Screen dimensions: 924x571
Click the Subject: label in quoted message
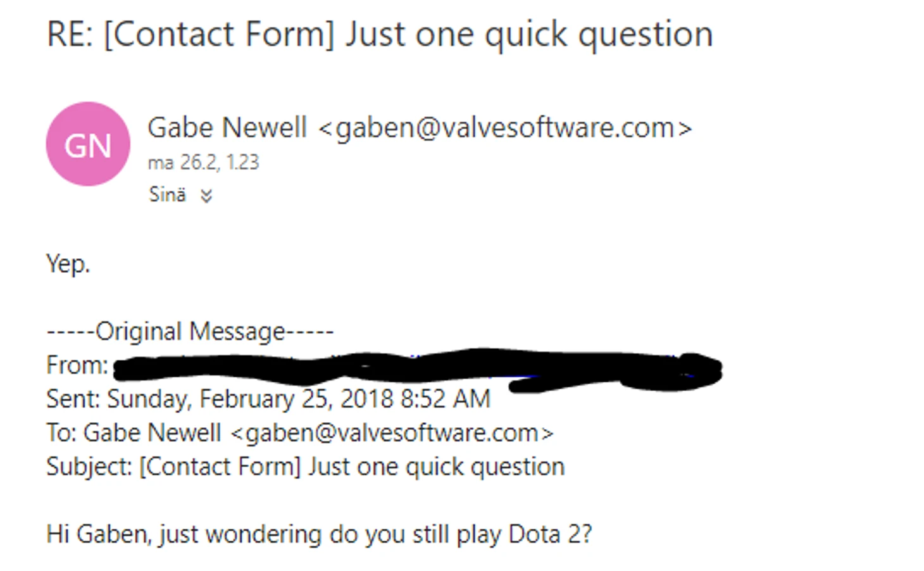pos(89,467)
